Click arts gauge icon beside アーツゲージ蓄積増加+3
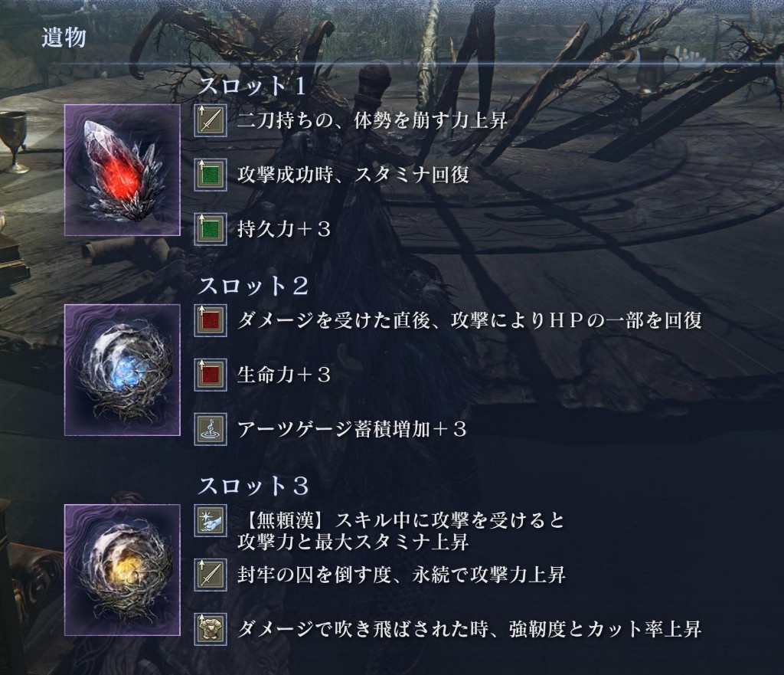 click(211, 429)
